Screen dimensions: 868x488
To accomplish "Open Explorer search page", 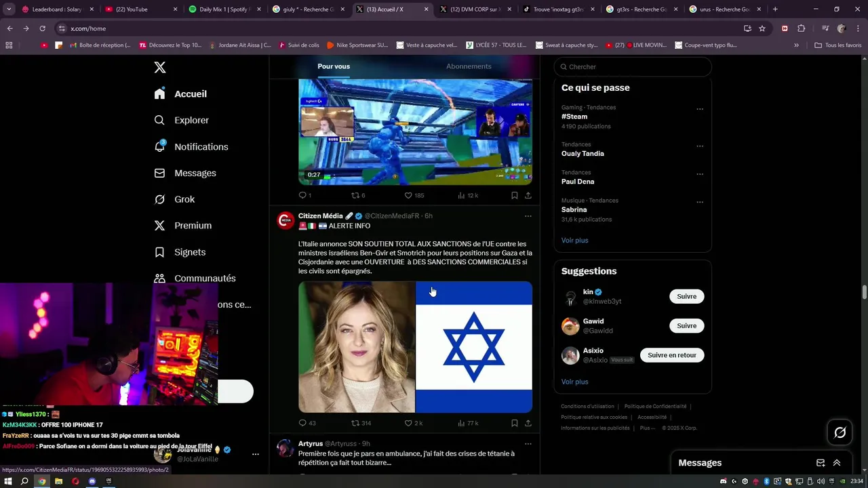I will point(181,120).
